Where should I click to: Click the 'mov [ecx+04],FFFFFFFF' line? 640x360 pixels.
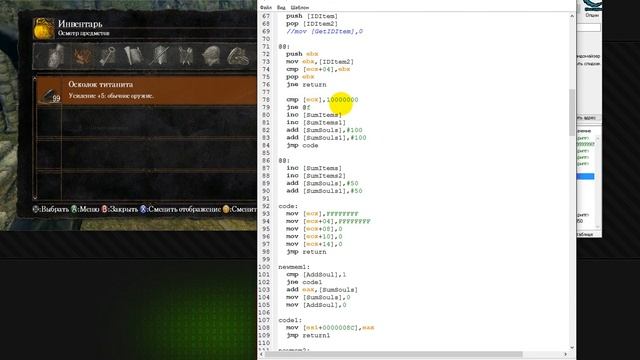pos(328,221)
